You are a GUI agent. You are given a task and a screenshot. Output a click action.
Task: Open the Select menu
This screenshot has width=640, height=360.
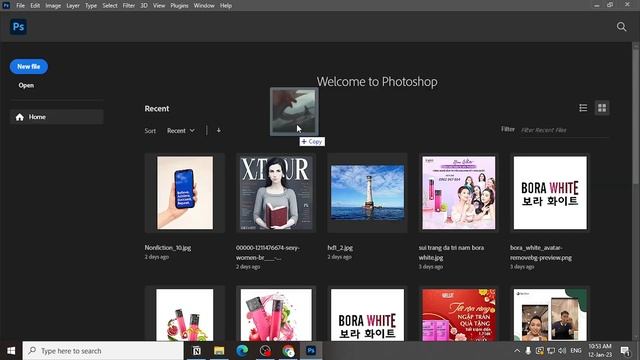coord(110,6)
